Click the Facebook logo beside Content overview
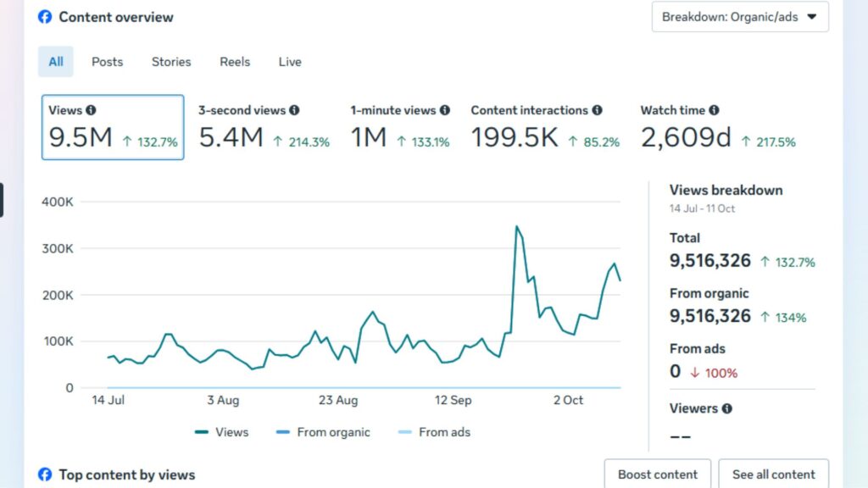The height and width of the screenshot is (488, 868). [x=45, y=17]
